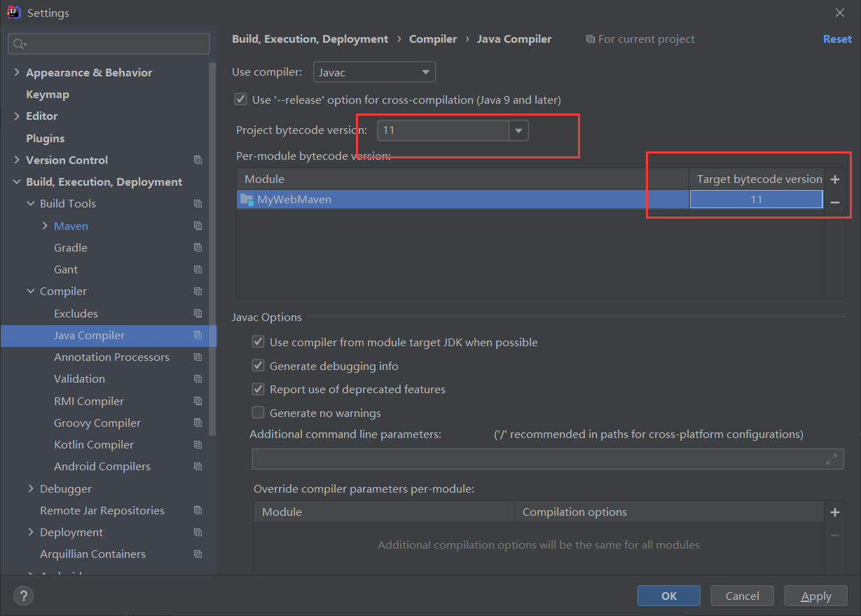Click the project-level icon beside Excludes

tap(198, 313)
